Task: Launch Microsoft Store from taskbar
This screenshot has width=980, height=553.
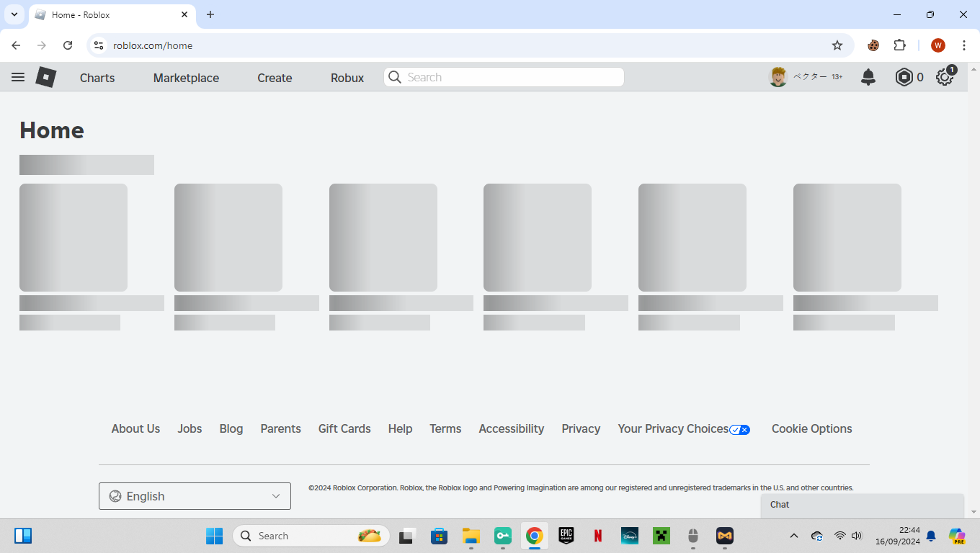Action: (439, 536)
